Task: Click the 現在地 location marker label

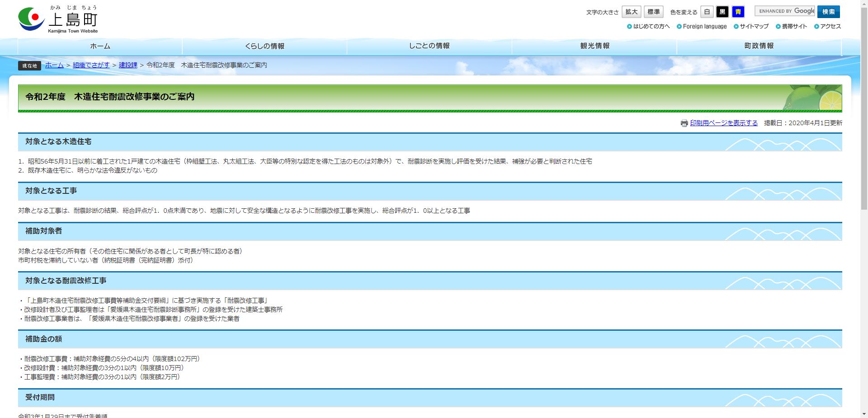Action: coord(29,65)
